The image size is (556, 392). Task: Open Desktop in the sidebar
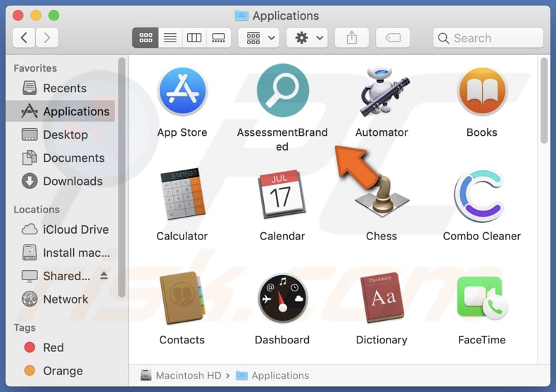[x=61, y=134]
